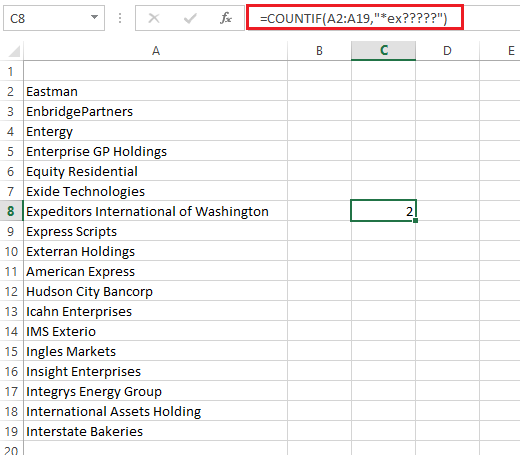520x455 pixels.
Task: Select the International Assets Holding cell
Action: coord(156,411)
